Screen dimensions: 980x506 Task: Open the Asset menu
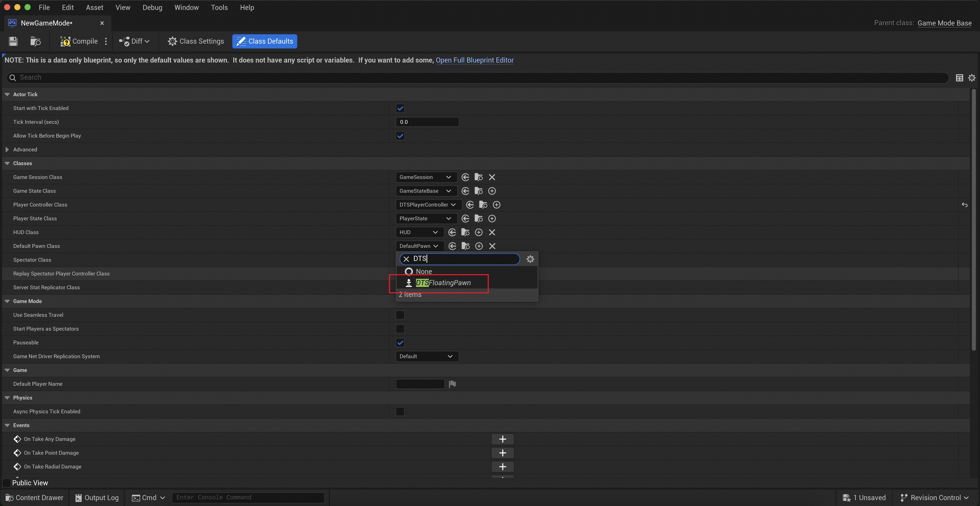[94, 7]
